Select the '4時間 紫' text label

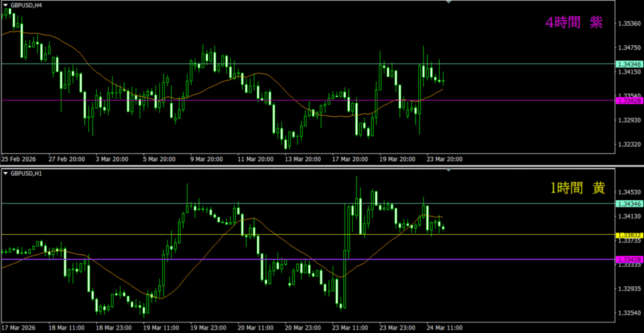pos(574,23)
